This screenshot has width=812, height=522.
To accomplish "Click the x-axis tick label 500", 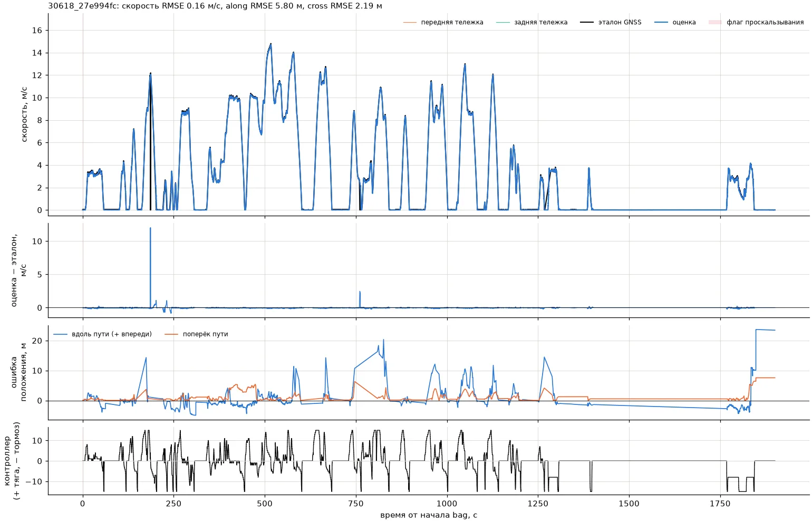I will click(x=265, y=504).
